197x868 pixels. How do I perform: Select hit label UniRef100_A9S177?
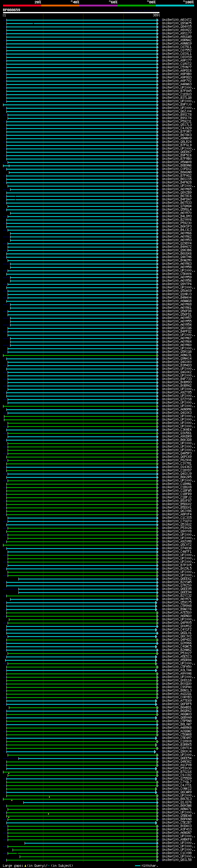[x=177, y=33]
